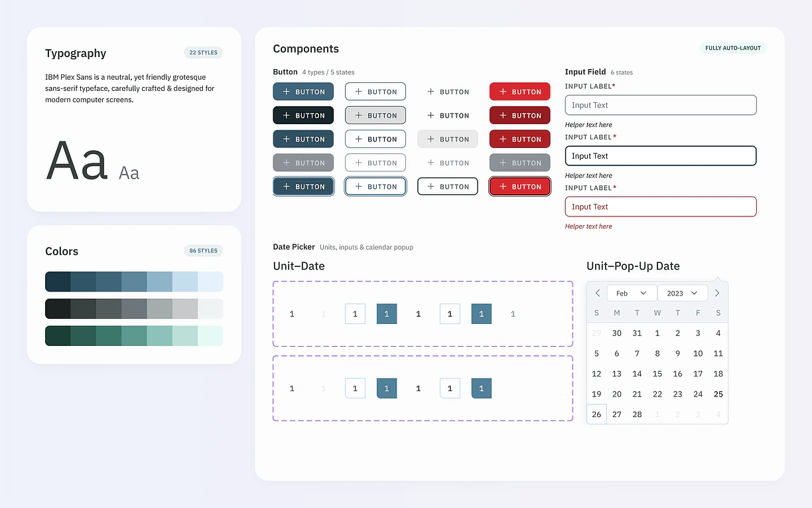Viewport: 812px width, 508px height.
Task: Click the plus icon on the near-black BUTTON
Action: pyautogui.click(x=287, y=116)
